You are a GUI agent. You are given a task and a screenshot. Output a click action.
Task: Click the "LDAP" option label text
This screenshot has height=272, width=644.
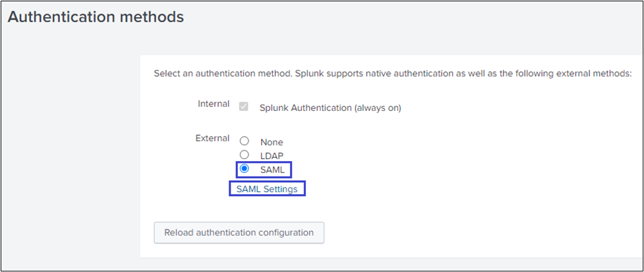272,156
